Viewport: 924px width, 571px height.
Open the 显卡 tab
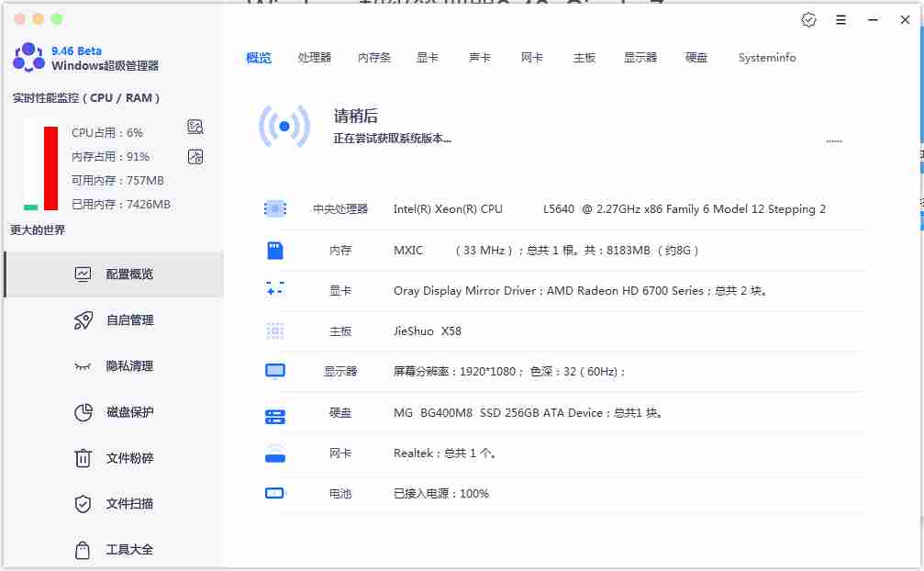428,58
